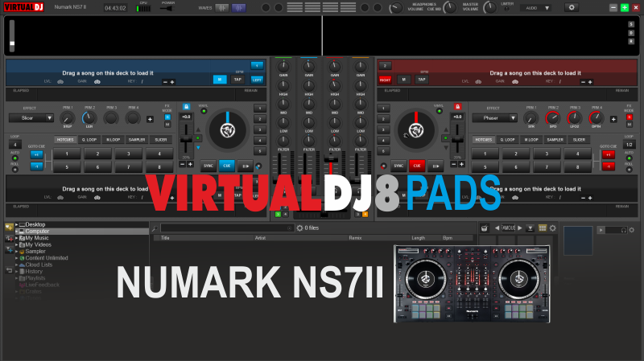
Task: Select the left deck SLICER pad tab
Action: [160, 140]
